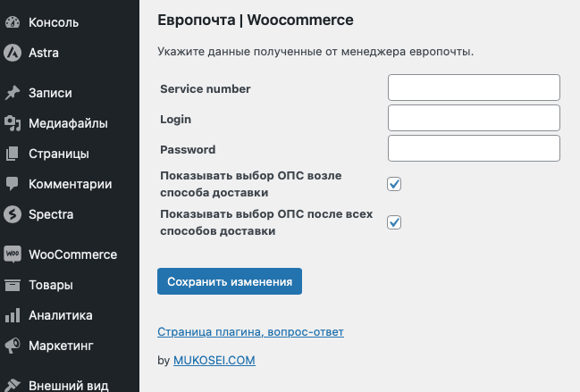Click the Spectra plugin icon

[13, 214]
